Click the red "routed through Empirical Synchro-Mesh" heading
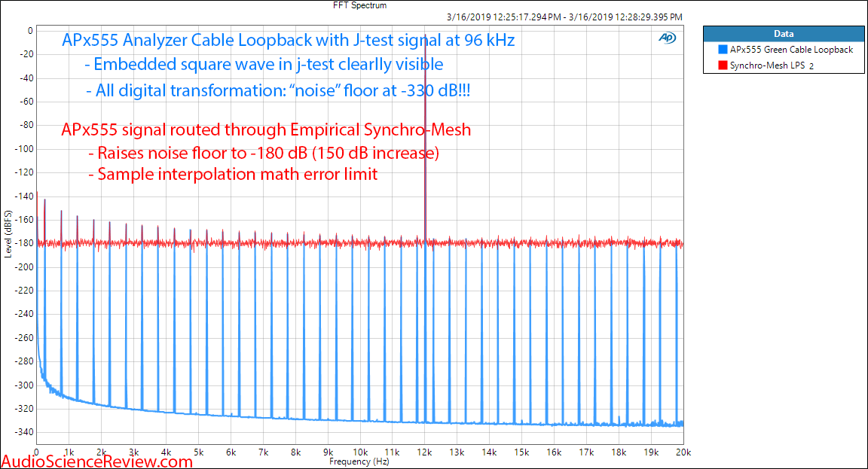The image size is (868, 469). point(266,129)
